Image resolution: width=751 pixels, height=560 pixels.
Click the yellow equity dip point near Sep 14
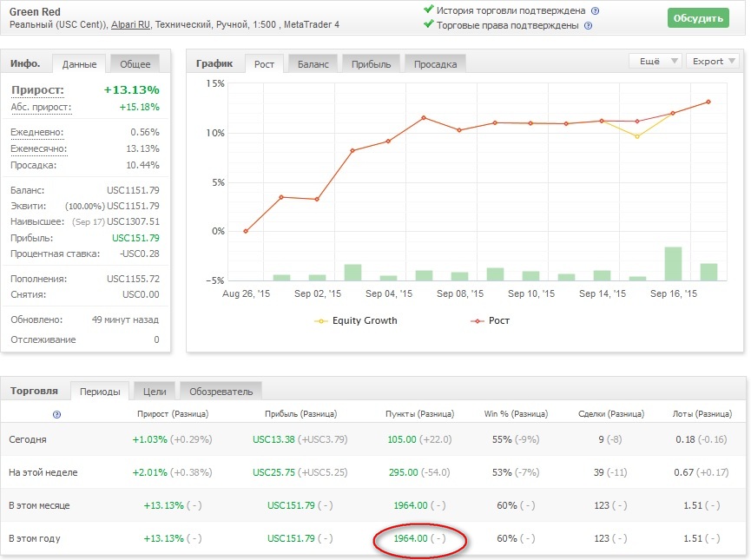pos(637,136)
